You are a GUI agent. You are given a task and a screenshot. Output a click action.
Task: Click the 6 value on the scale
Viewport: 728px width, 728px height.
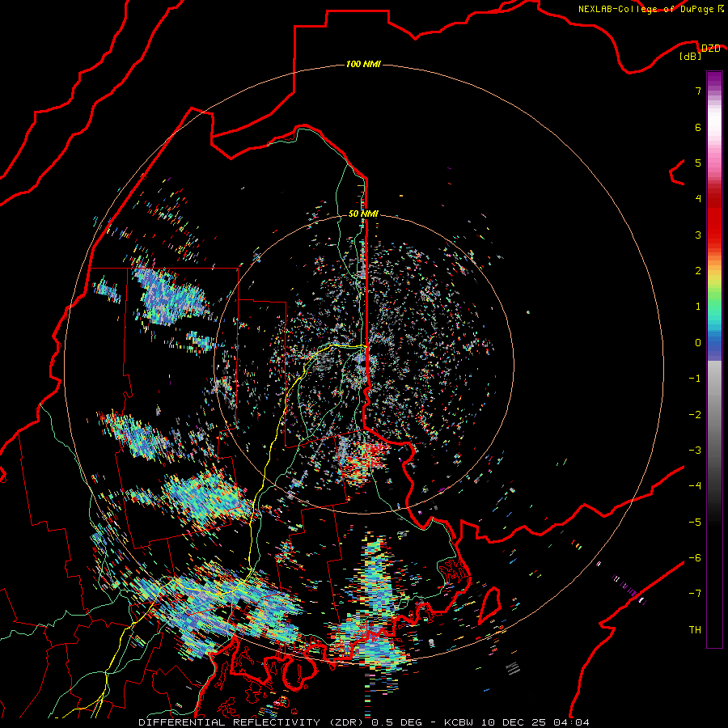pyautogui.click(x=698, y=127)
